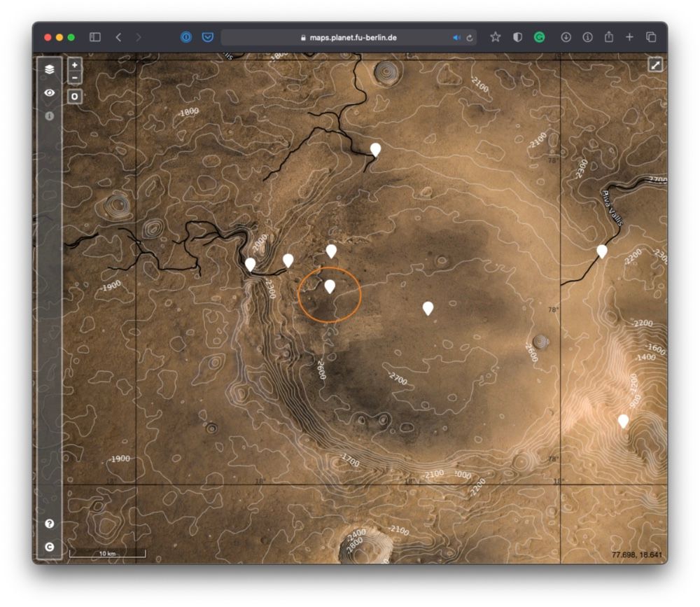Click the marker near Alva Vallis

602,251
